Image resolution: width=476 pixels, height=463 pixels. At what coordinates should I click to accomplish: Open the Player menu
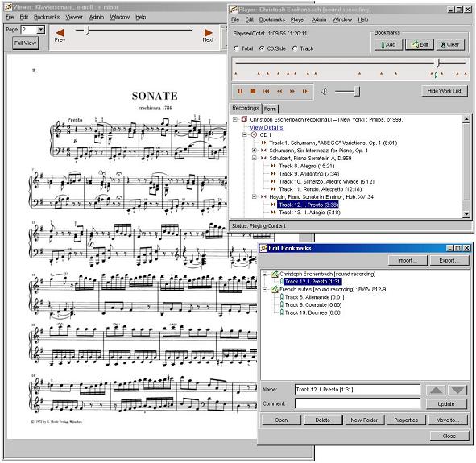point(298,19)
